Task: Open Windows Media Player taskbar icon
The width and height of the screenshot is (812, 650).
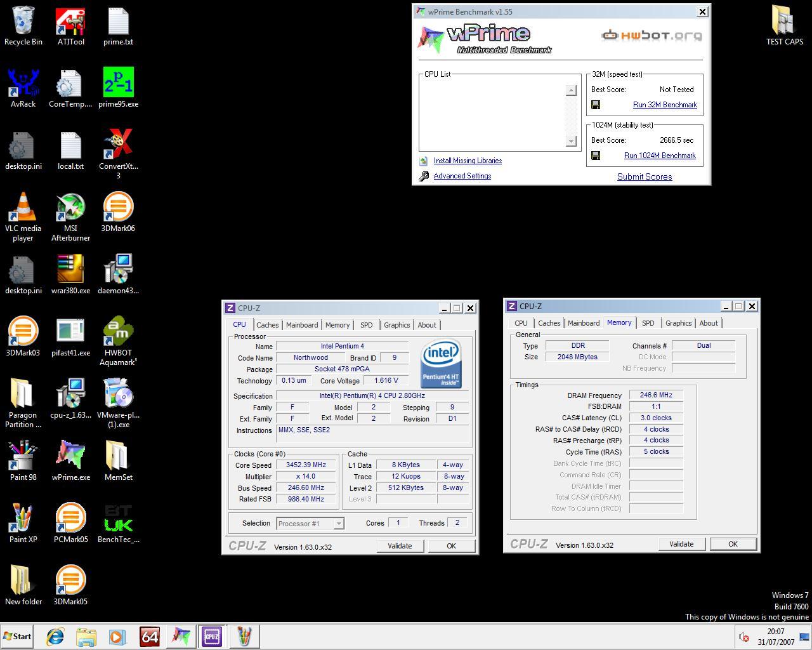Action: coord(117,637)
